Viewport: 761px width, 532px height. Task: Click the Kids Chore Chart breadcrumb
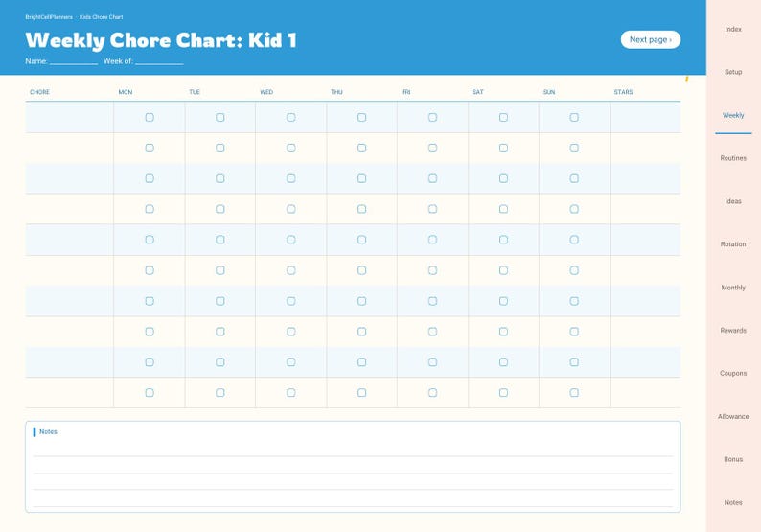[x=101, y=17]
